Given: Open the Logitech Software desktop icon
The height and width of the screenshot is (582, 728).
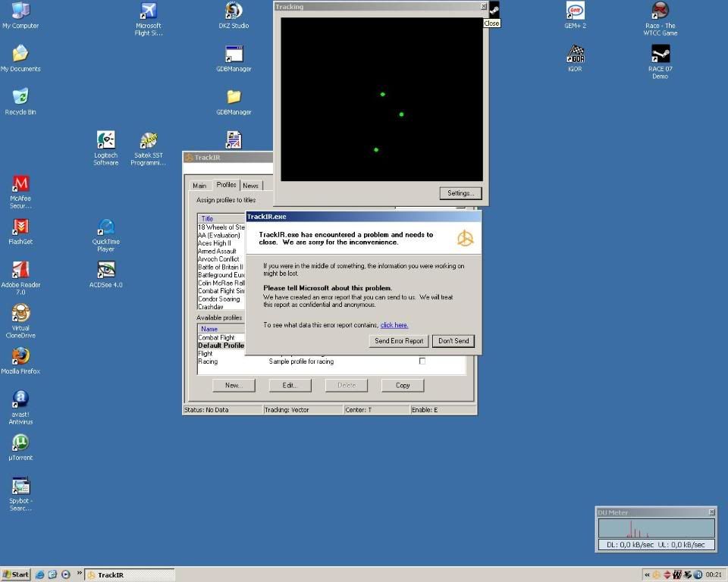Looking at the screenshot, I should (105, 141).
